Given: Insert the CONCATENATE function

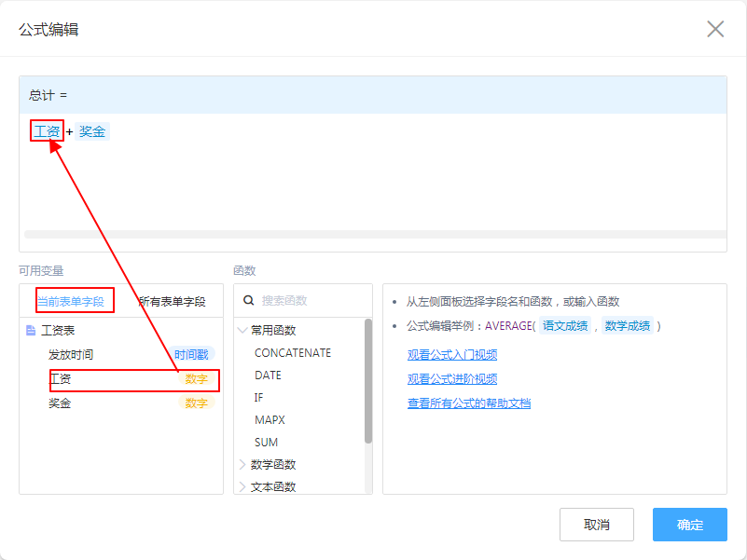Looking at the screenshot, I should tap(292, 353).
